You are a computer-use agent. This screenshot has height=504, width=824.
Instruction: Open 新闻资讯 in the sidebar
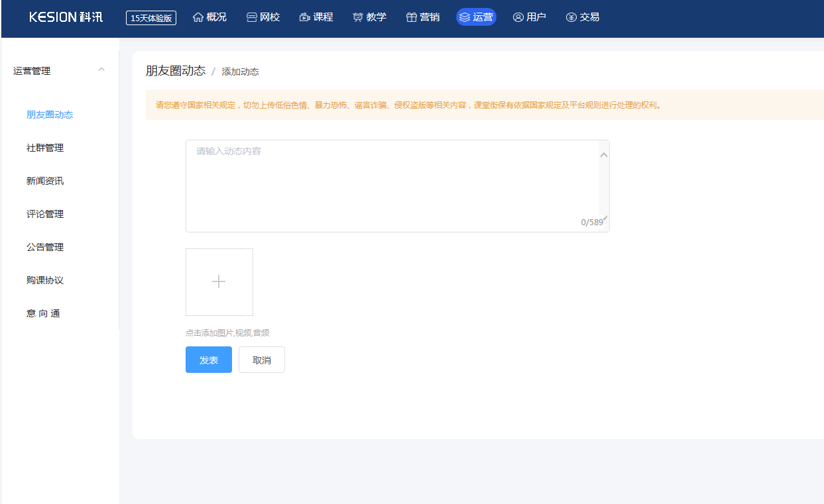point(45,181)
